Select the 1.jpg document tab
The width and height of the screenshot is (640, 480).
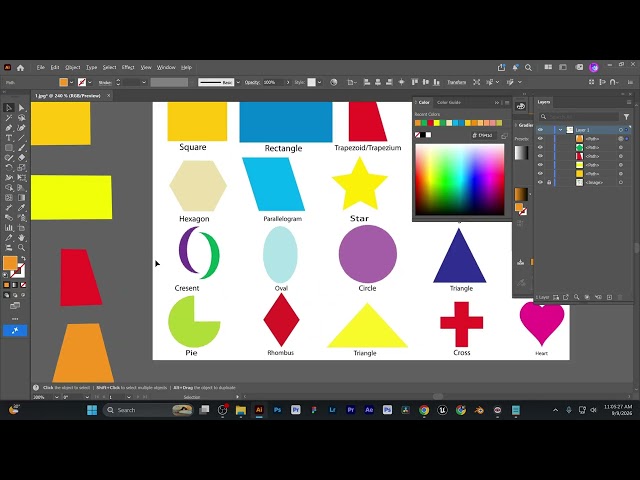point(68,96)
